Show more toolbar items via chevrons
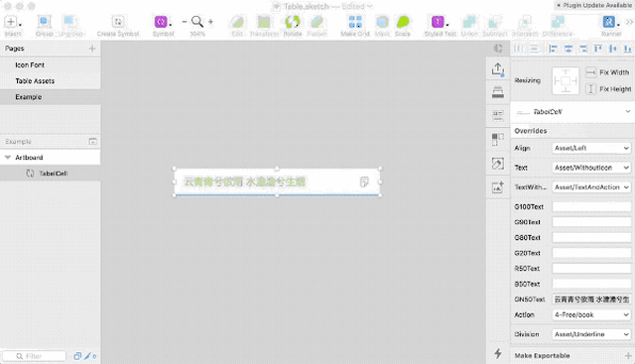 [629, 22]
